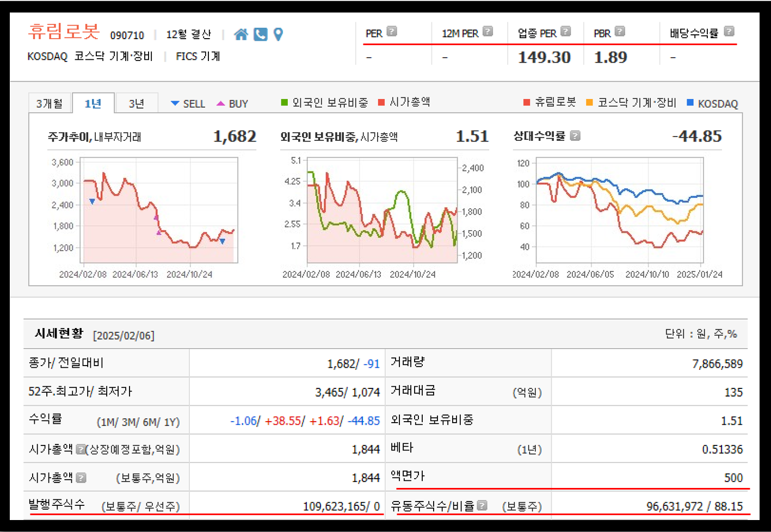Click the 1M return value -1.06

[x=243, y=421]
